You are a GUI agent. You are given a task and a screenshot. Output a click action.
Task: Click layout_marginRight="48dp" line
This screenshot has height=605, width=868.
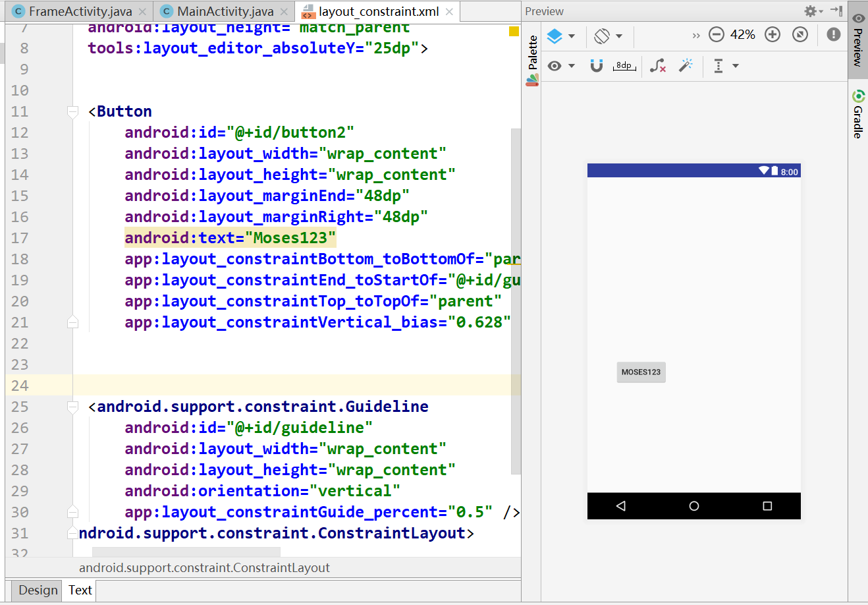pyautogui.click(x=277, y=217)
